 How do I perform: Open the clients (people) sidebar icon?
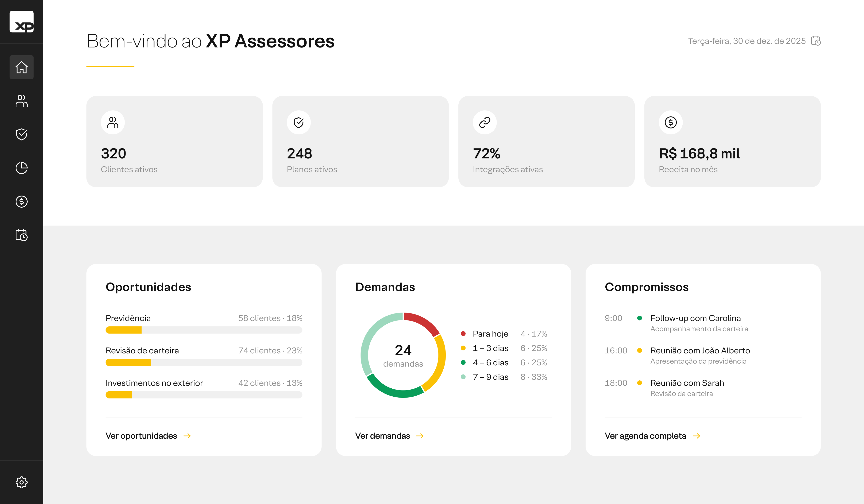tap(22, 101)
